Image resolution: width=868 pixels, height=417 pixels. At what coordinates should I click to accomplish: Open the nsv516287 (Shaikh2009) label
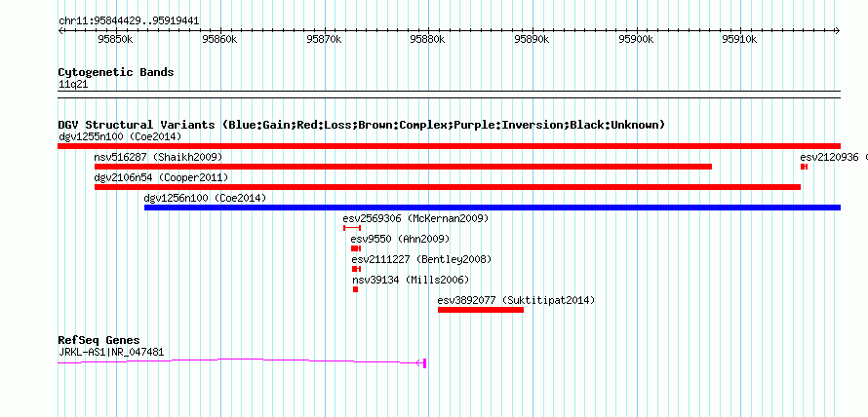[158, 157]
